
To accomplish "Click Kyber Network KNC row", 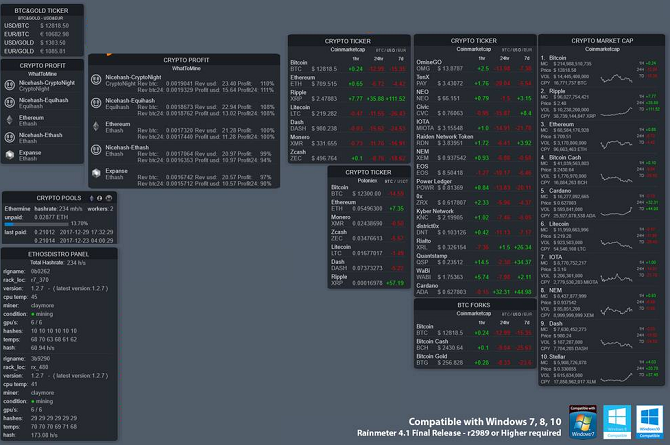I will (474, 215).
